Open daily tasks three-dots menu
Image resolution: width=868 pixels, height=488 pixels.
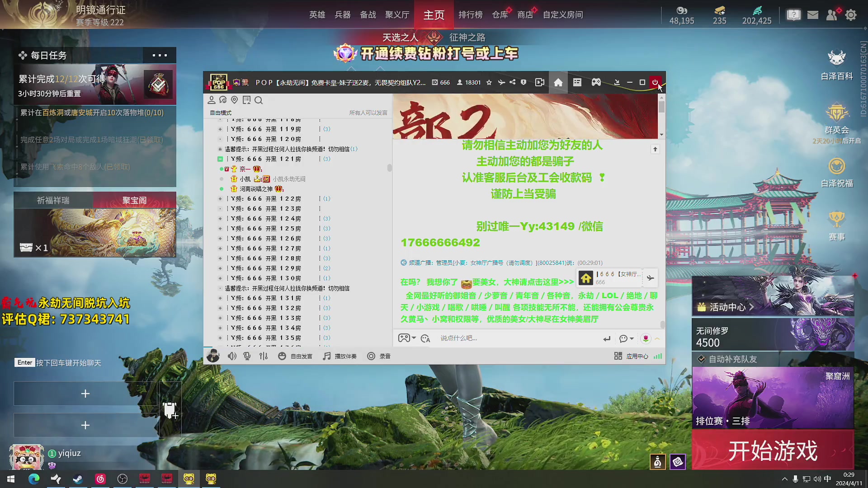pos(160,55)
